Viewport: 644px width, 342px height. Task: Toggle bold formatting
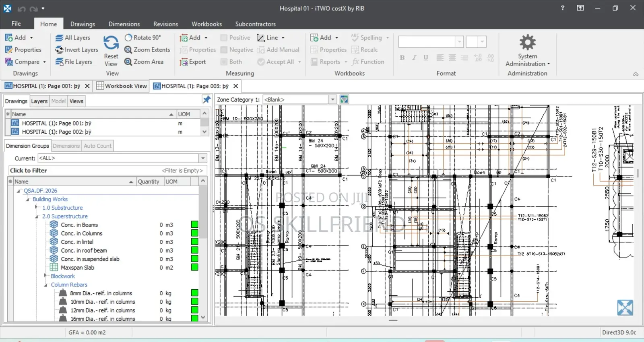402,58
